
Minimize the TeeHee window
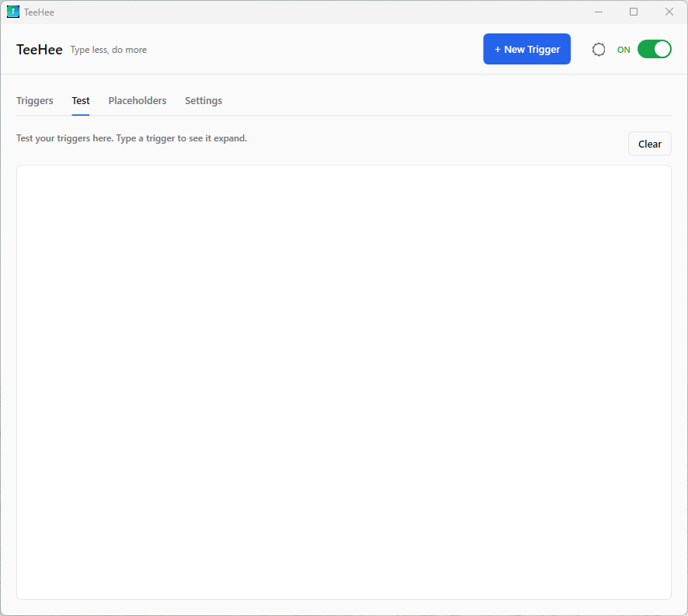[599, 12]
